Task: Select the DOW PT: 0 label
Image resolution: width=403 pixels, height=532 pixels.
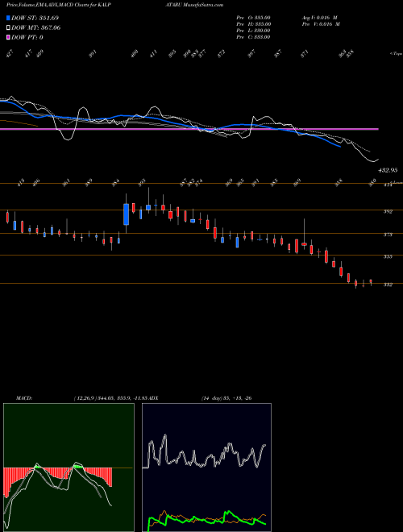Action: click(x=27, y=37)
